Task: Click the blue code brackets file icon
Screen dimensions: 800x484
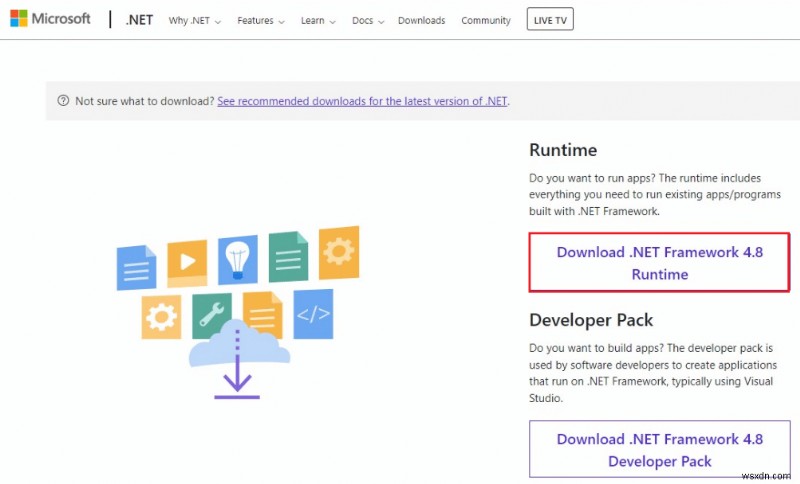Action: point(313,314)
